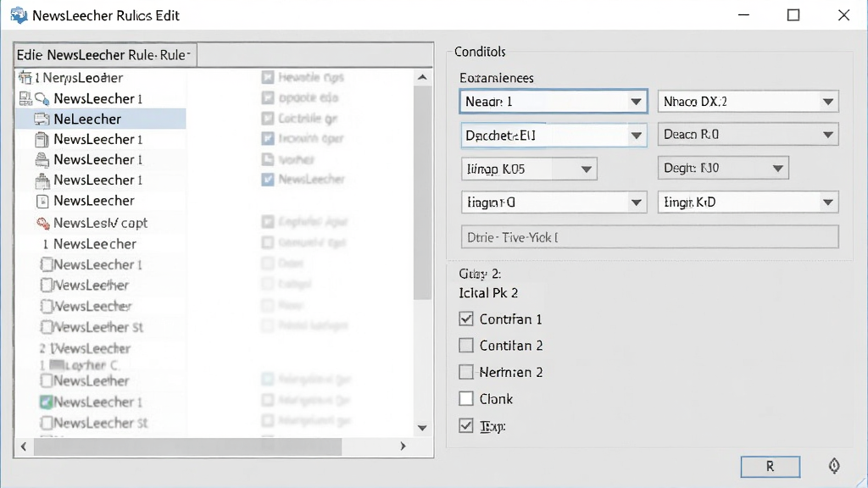Click the speech-bubble icon in the rules tree

(x=42, y=99)
